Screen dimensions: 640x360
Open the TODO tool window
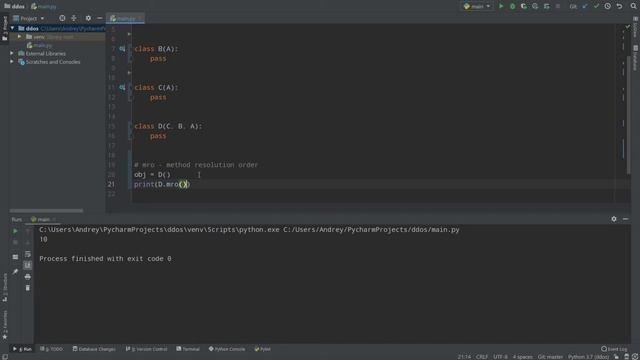[51, 349]
